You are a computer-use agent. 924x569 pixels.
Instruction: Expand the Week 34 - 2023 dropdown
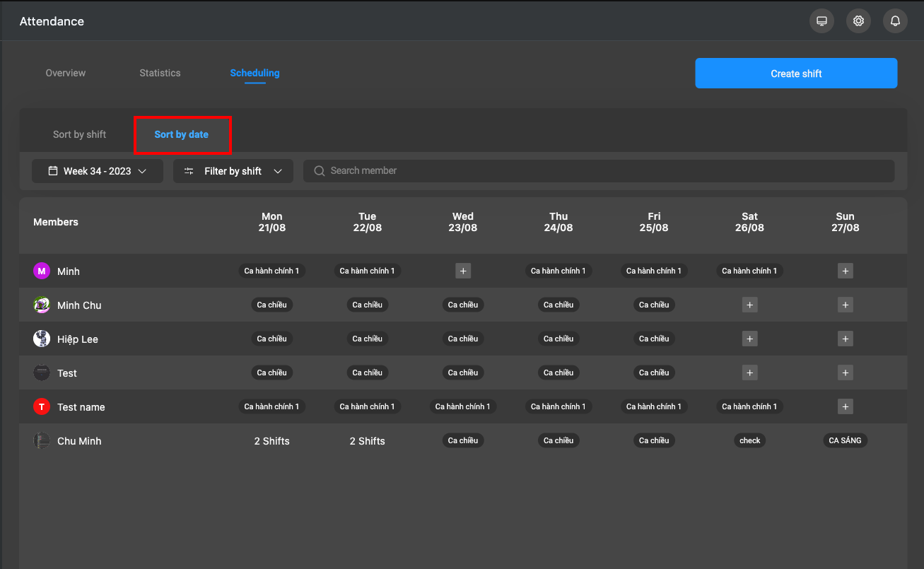pos(98,171)
